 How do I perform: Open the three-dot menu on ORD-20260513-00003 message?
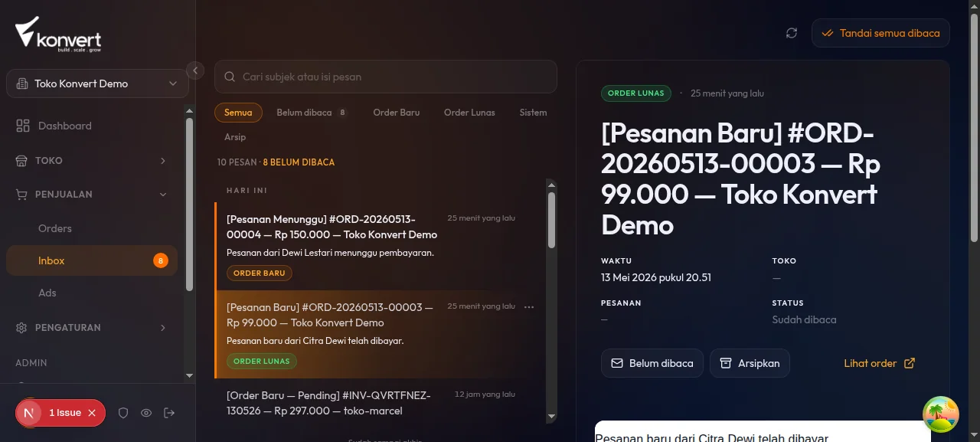point(529,306)
